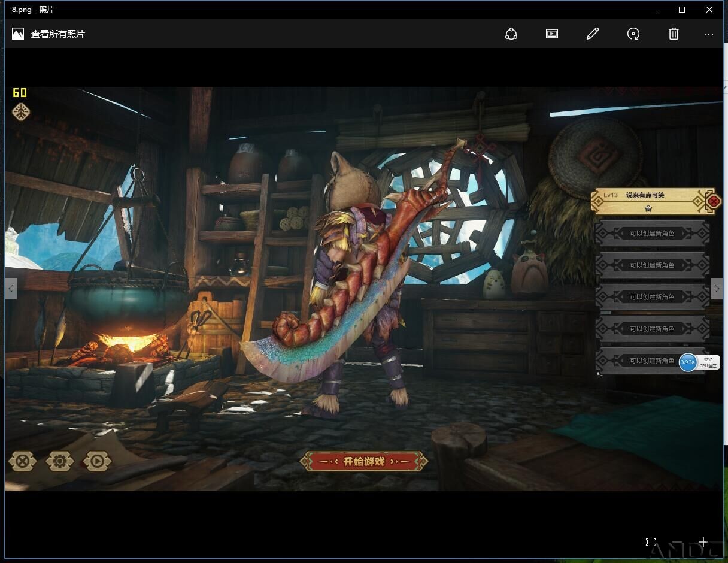
Task: Delete the photo using the trash icon
Action: click(x=674, y=34)
